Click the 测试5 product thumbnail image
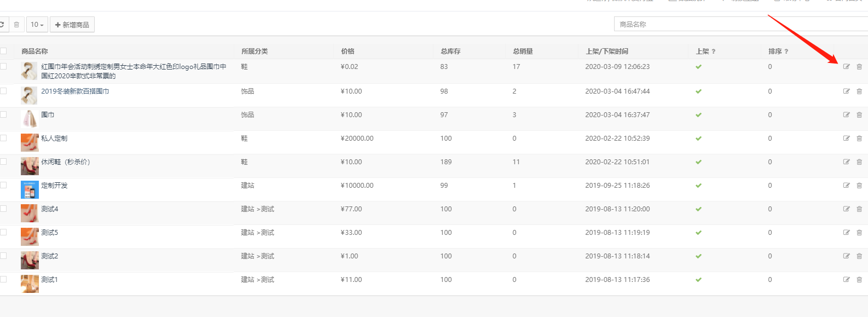The height and width of the screenshot is (317, 868). 30,237
